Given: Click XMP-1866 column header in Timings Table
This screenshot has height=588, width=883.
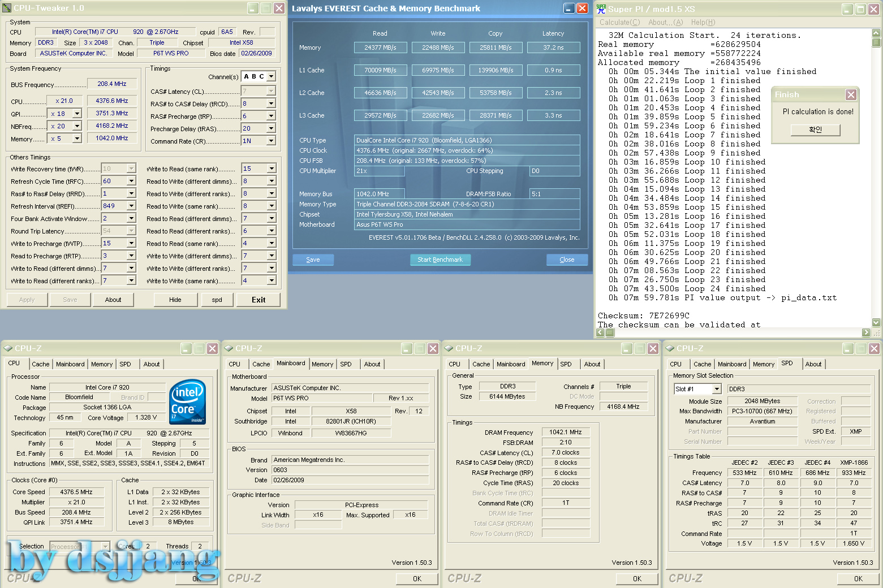Looking at the screenshot, I should click(854, 462).
